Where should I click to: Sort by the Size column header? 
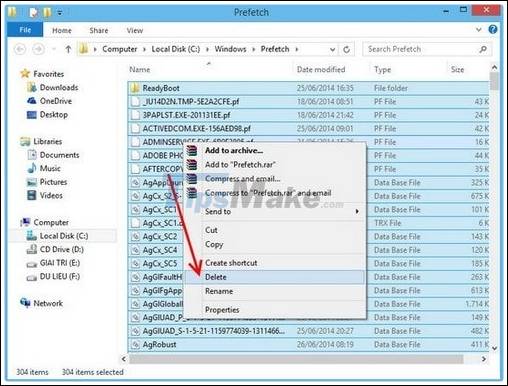click(457, 69)
